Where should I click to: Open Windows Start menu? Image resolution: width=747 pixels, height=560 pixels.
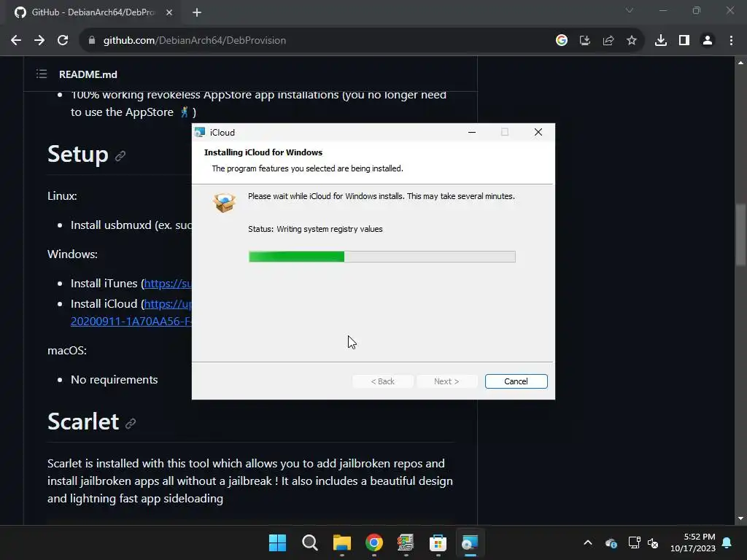click(277, 542)
